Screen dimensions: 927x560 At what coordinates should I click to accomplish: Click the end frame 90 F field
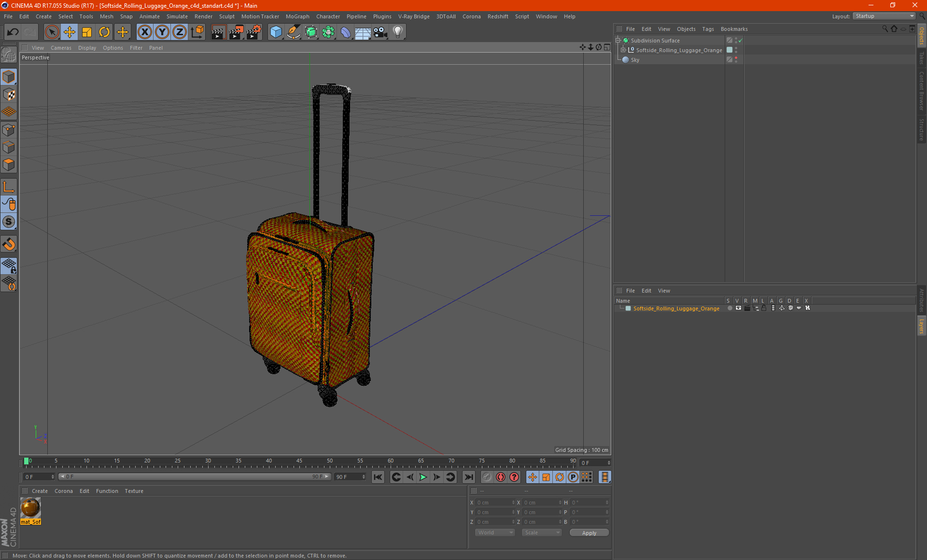click(351, 476)
